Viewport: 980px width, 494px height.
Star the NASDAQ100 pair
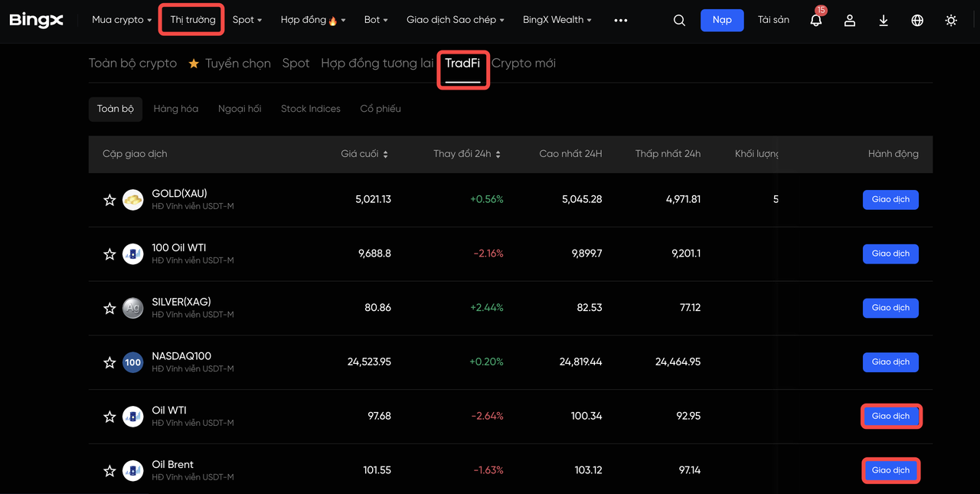[109, 362]
